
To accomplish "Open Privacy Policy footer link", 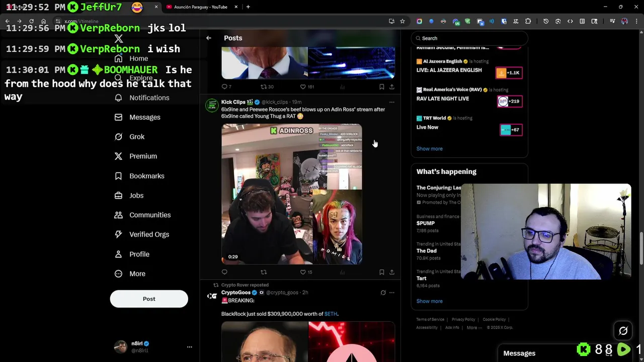I will [x=463, y=319].
